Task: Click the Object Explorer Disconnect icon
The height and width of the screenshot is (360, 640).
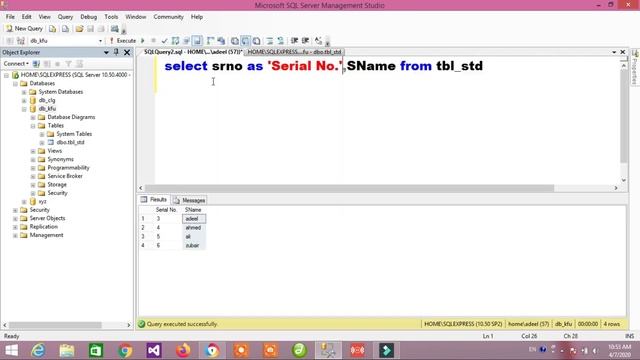Action: (x=47, y=64)
